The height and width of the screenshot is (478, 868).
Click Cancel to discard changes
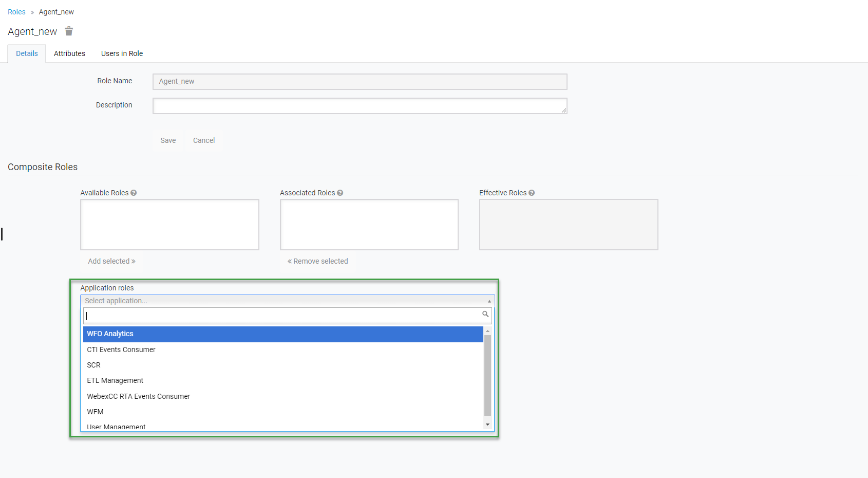(x=204, y=140)
